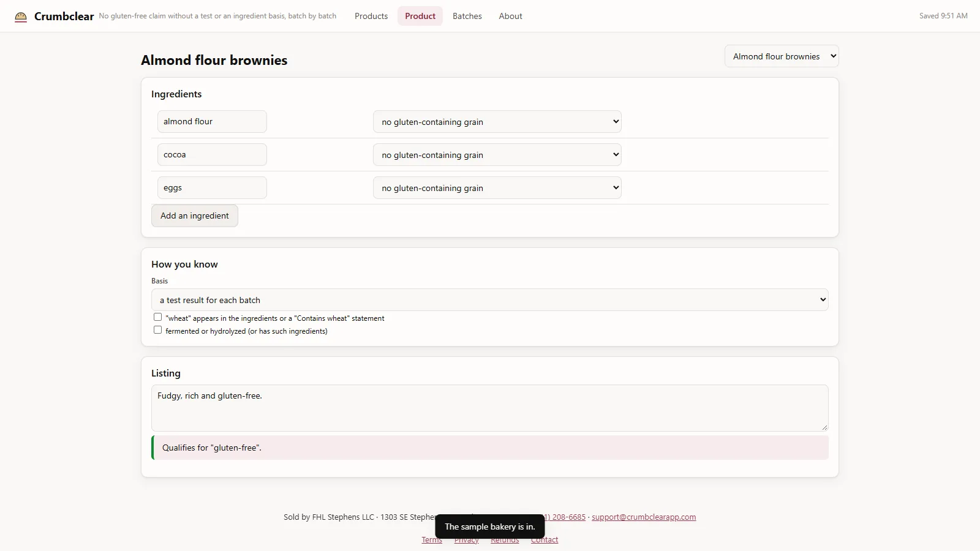This screenshot has height=551, width=980.
Task: Click the Crumbclear bread logo icon
Action: (x=21, y=17)
